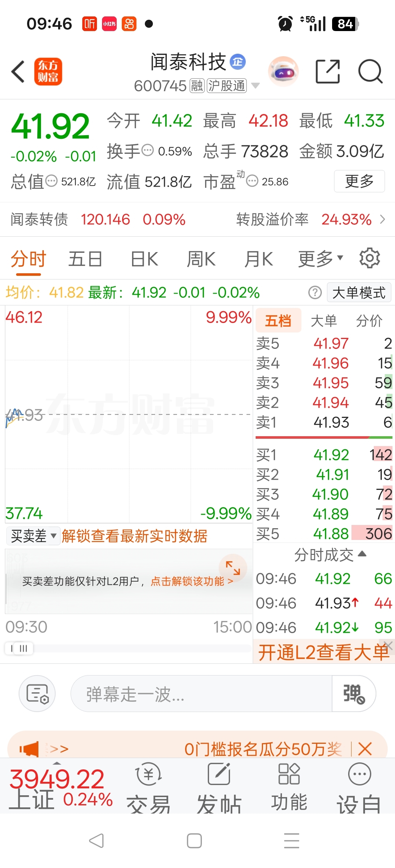Tap the 09:46 41.93 trade row

point(324,603)
